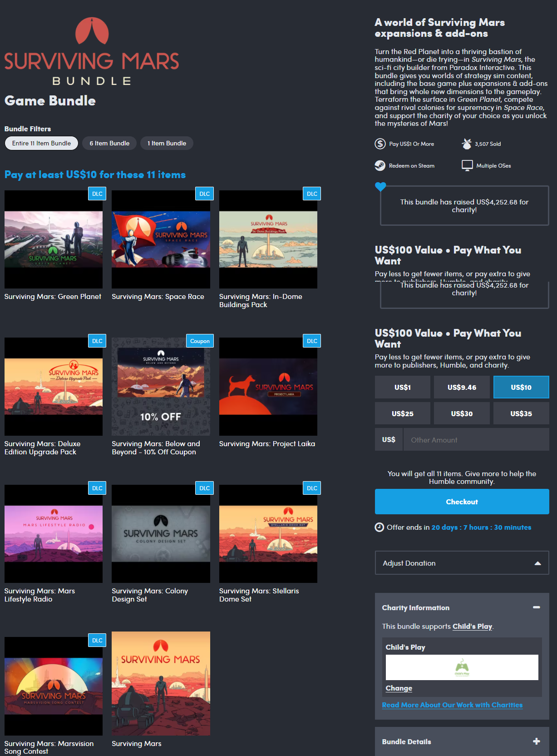Open the Child's Play charity link
557x756 pixels.
click(472, 626)
